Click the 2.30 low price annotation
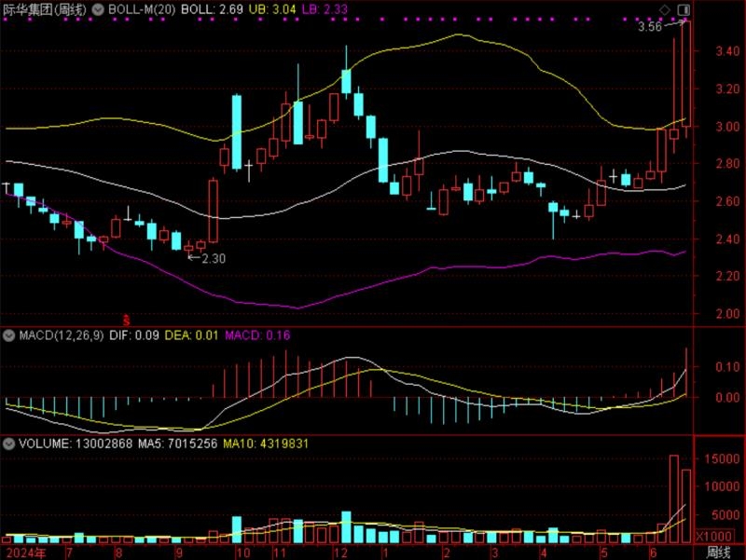 (x=214, y=259)
